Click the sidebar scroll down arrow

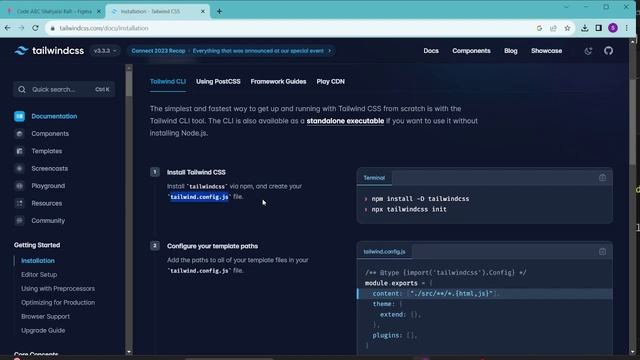point(129,351)
